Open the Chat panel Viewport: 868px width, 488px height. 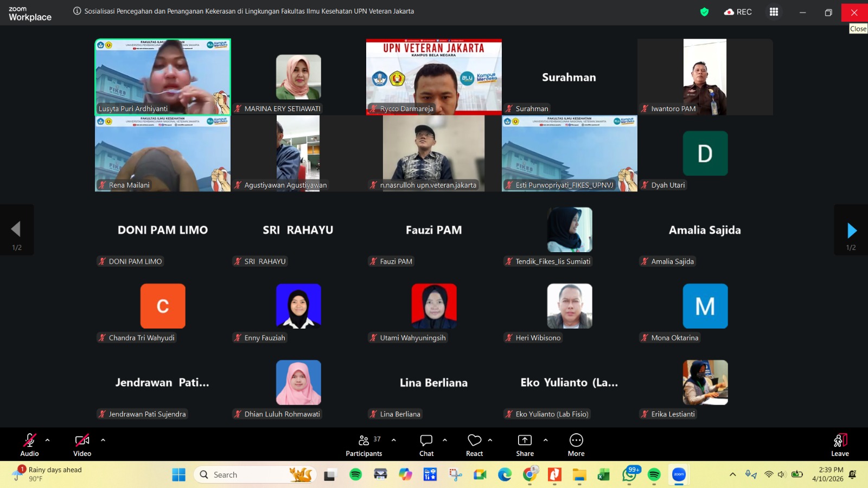(x=426, y=445)
